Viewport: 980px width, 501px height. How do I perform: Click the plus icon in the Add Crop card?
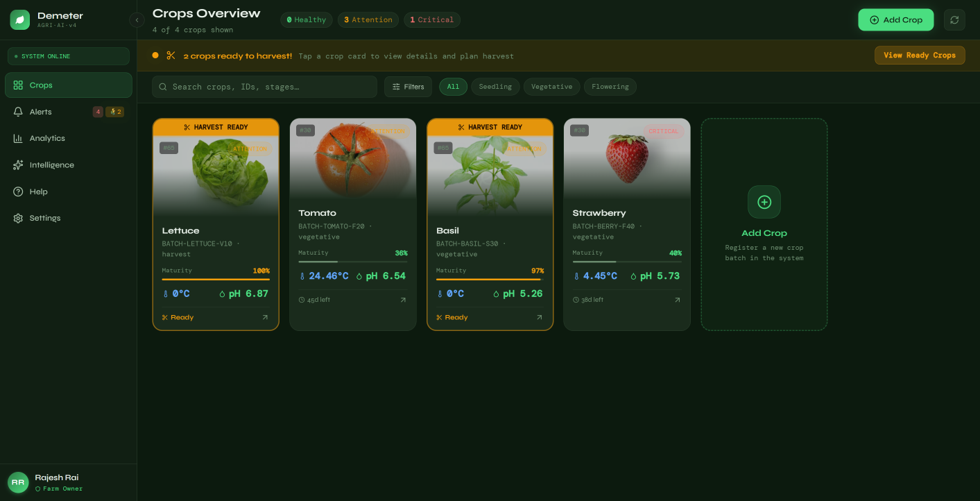(x=764, y=202)
